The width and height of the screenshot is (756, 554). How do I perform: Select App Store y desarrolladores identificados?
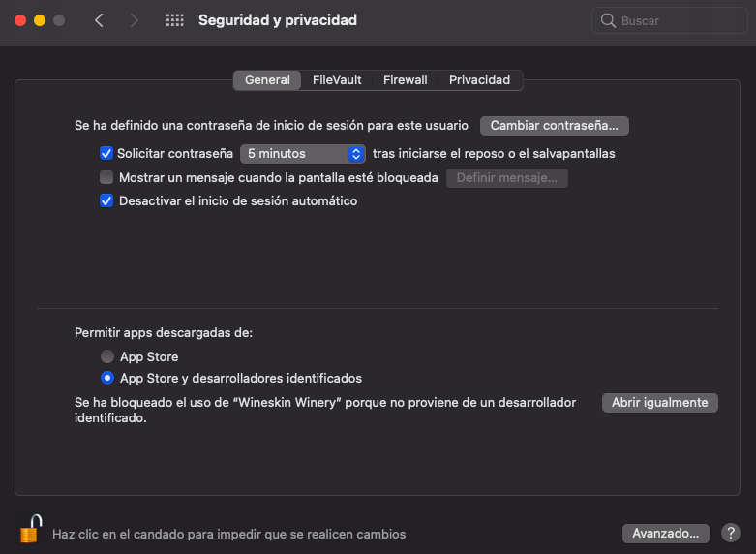coord(106,378)
